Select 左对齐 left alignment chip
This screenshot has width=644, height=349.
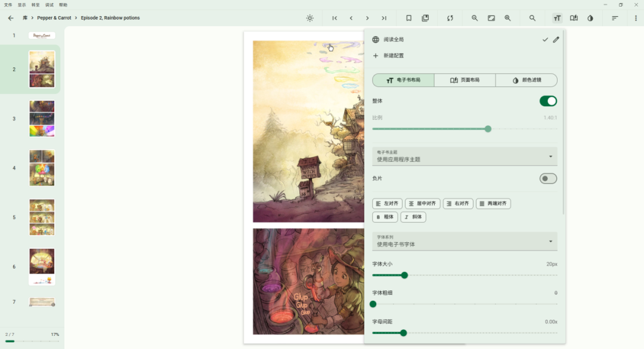pos(388,203)
